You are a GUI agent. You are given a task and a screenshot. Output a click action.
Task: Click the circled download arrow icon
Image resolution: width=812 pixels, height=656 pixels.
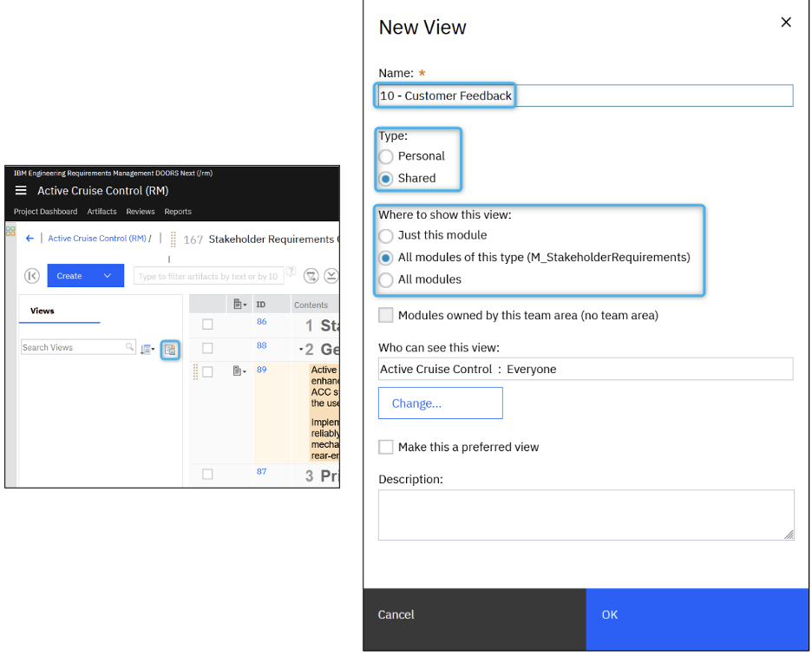(331, 276)
